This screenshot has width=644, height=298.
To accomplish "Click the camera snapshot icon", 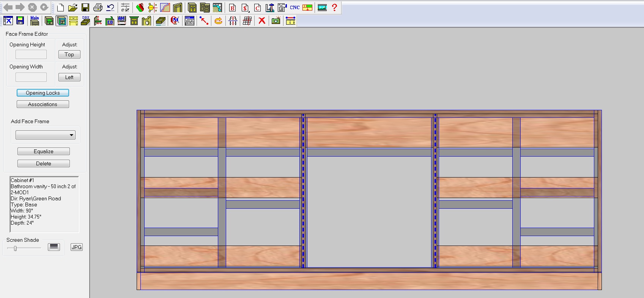I will [276, 21].
